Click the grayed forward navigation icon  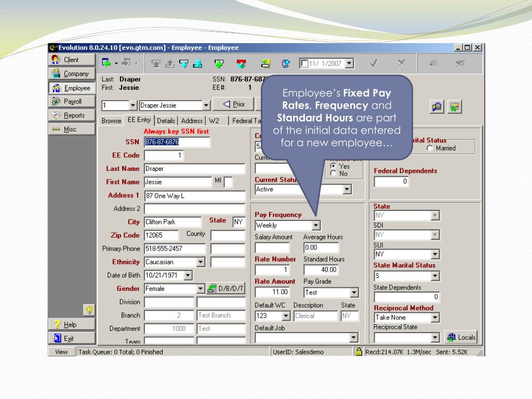point(126,63)
